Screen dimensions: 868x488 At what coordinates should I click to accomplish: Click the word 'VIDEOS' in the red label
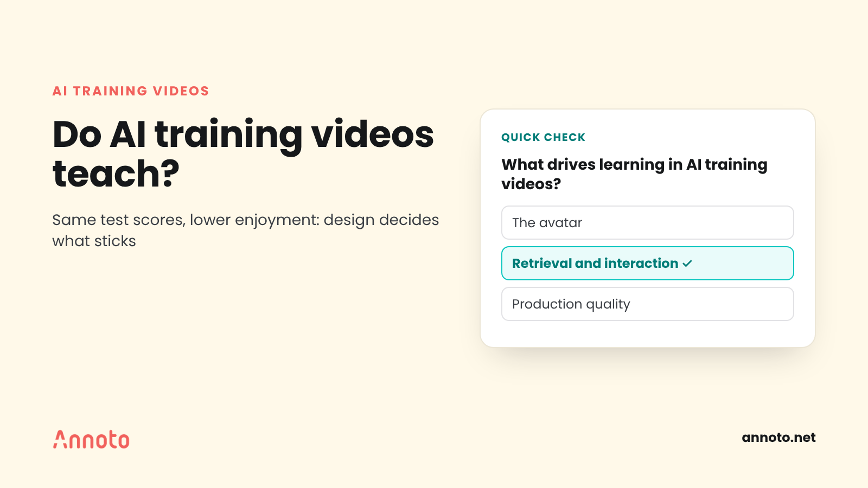click(181, 91)
